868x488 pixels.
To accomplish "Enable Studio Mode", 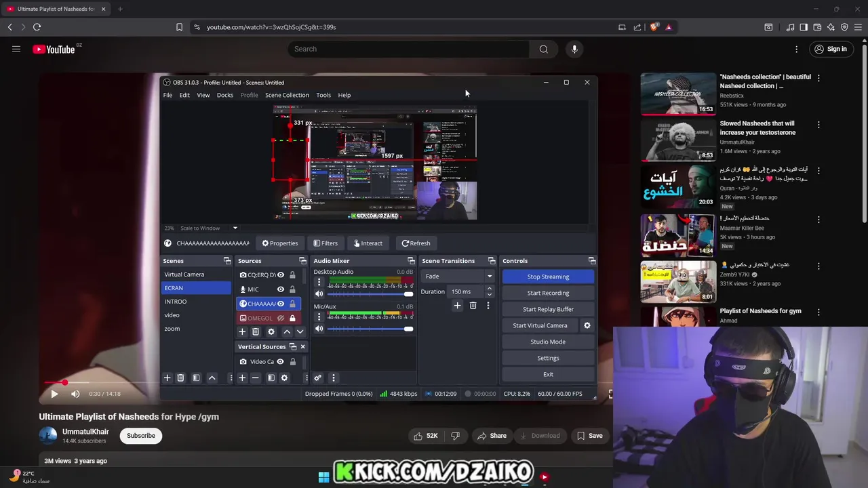I will (x=548, y=342).
